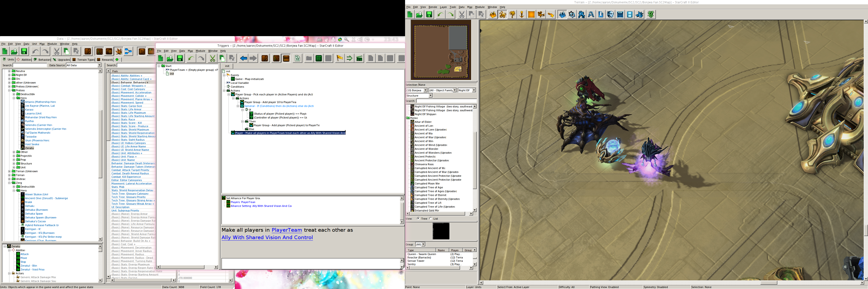Image resolution: width=868 pixels, height=289 pixels.
Task: Click the 'Game - Map initialization' event
Action: (x=249, y=79)
